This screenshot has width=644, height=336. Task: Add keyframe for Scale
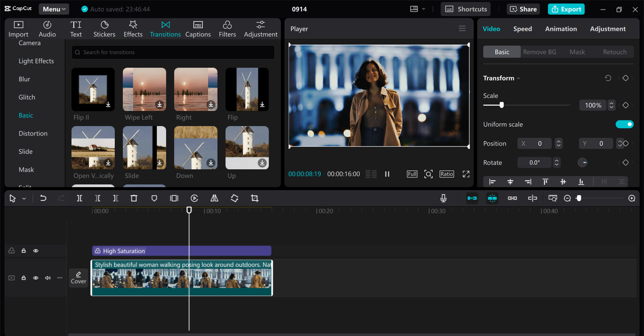point(625,105)
